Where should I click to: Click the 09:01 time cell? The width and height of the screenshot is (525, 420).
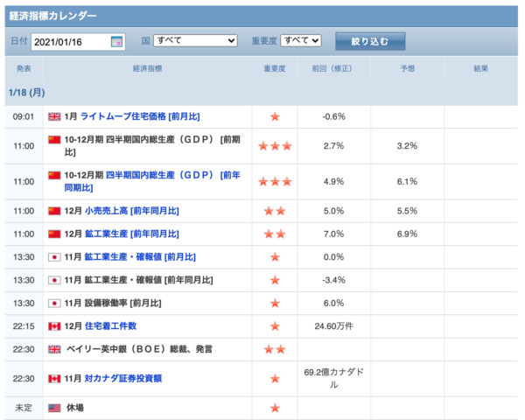pos(24,116)
